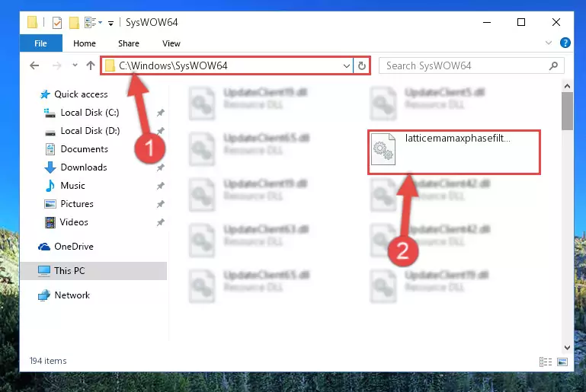Expand the ribbon with the chevron
Viewport: 586px width, 392px height.
tap(548, 43)
